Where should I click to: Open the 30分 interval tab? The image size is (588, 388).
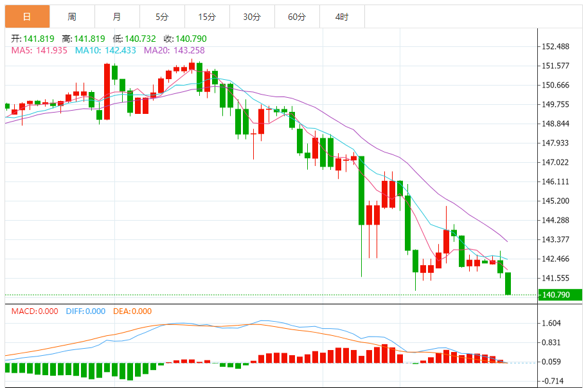coord(252,17)
